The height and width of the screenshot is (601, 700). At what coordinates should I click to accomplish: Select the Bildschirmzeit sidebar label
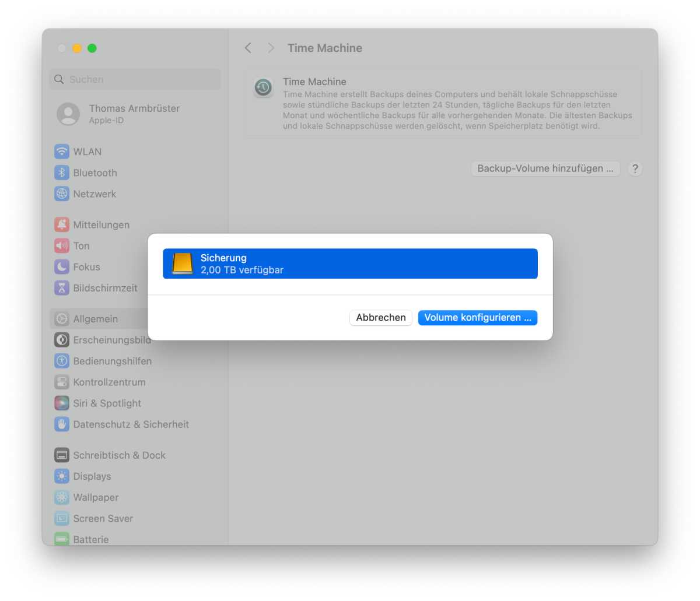click(105, 288)
